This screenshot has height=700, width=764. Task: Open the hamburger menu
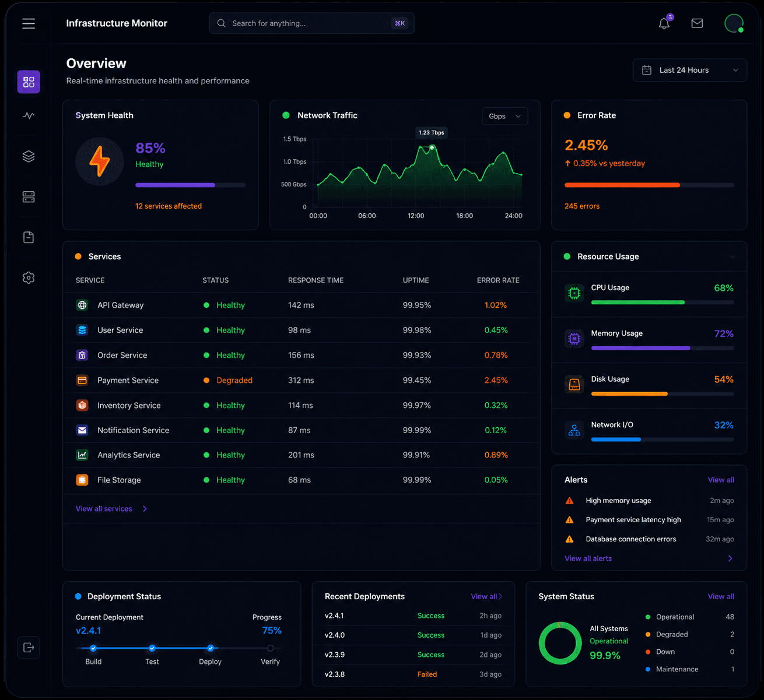click(x=29, y=23)
